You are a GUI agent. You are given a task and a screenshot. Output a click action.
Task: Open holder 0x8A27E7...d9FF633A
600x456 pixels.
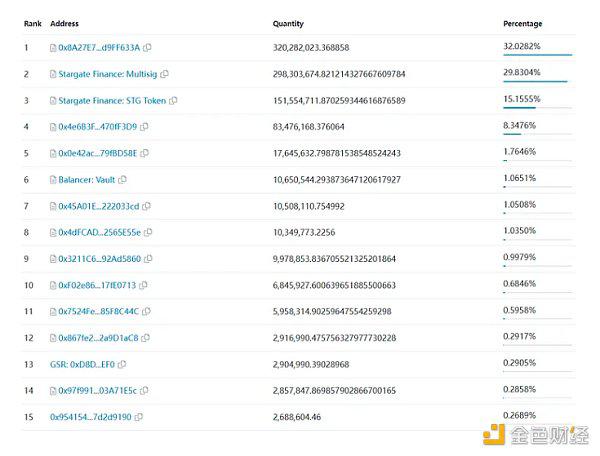point(99,47)
